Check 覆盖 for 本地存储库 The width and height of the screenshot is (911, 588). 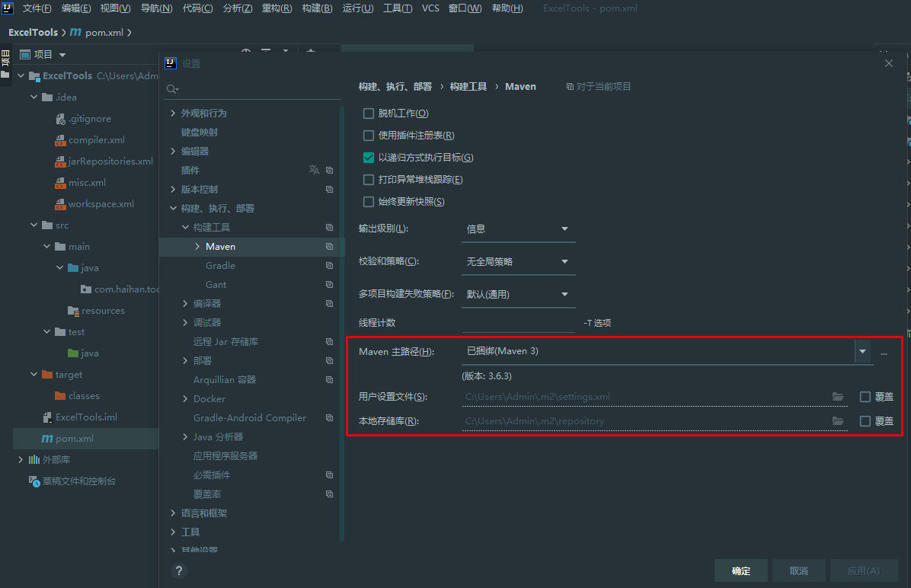pos(865,421)
